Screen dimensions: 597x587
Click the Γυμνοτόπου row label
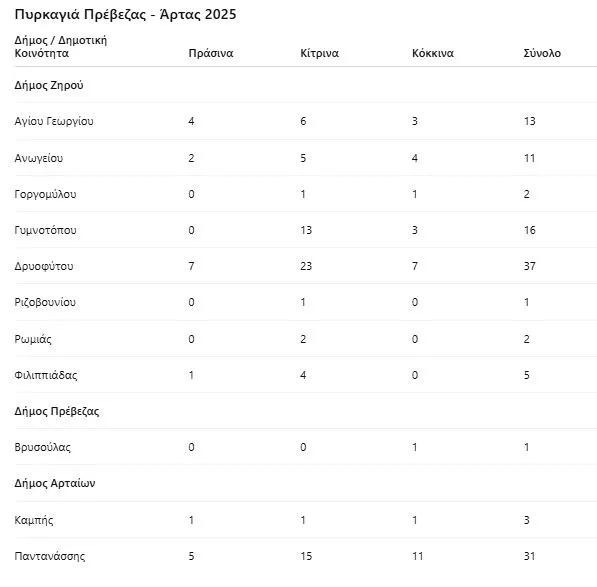coord(45,230)
